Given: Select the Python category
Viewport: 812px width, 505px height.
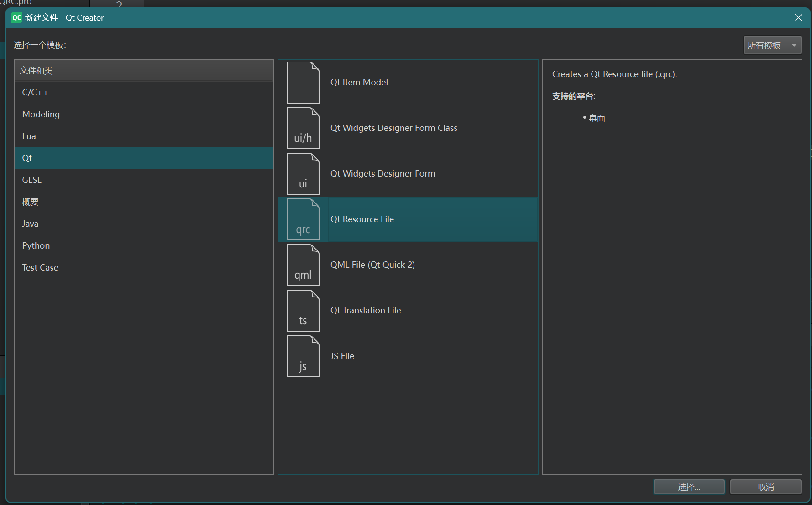Looking at the screenshot, I should (144, 246).
